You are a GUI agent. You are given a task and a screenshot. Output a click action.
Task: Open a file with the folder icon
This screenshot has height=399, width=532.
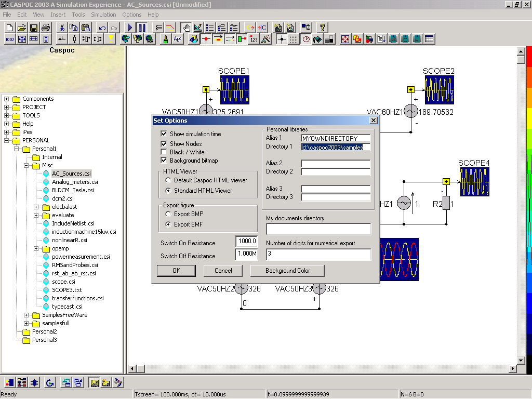click(x=22, y=28)
